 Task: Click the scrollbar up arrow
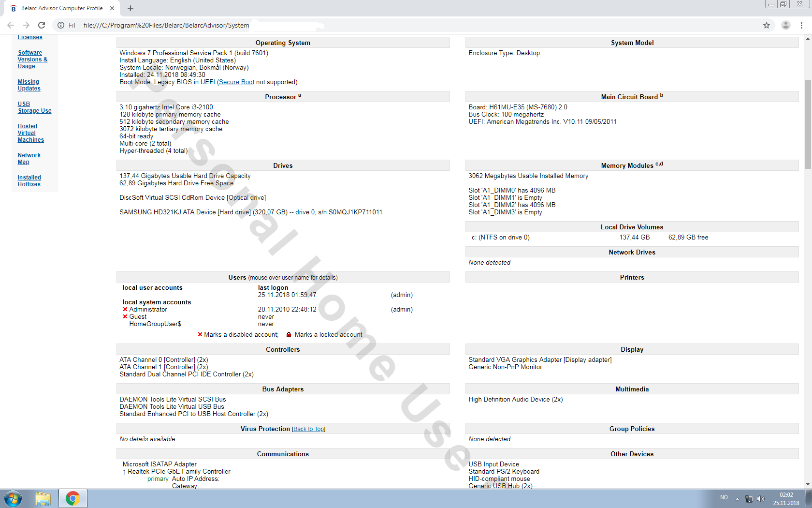808,39
